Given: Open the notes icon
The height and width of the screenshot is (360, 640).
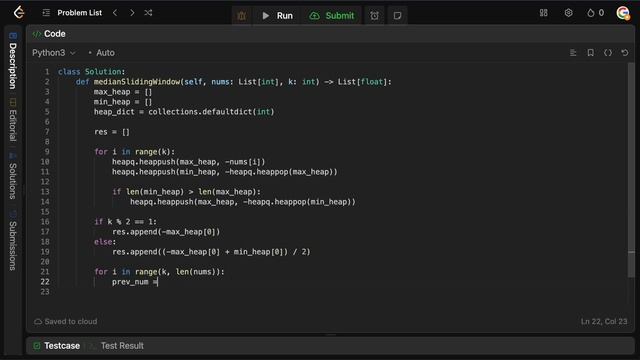Looking at the screenshot, I should tap(397, 16).
